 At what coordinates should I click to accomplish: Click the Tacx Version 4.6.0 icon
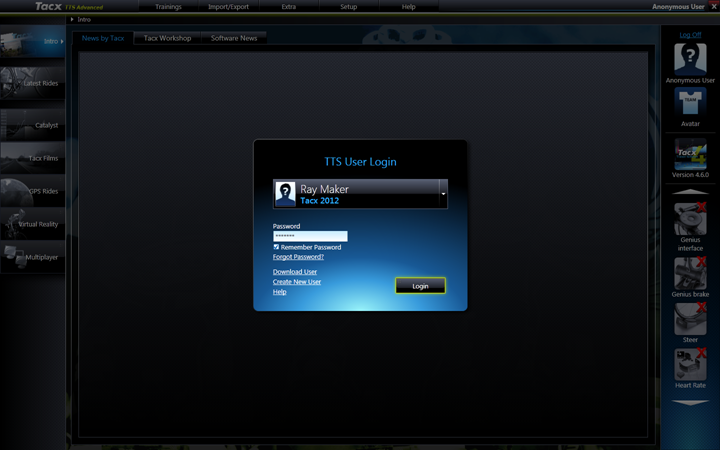(690, 154)
